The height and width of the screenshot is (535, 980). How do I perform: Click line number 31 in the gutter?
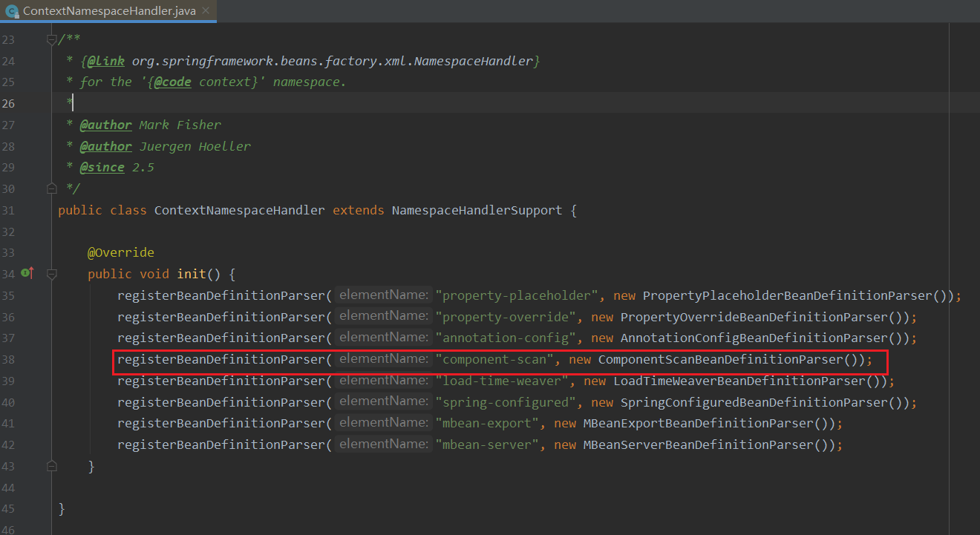tap(8, 210)
